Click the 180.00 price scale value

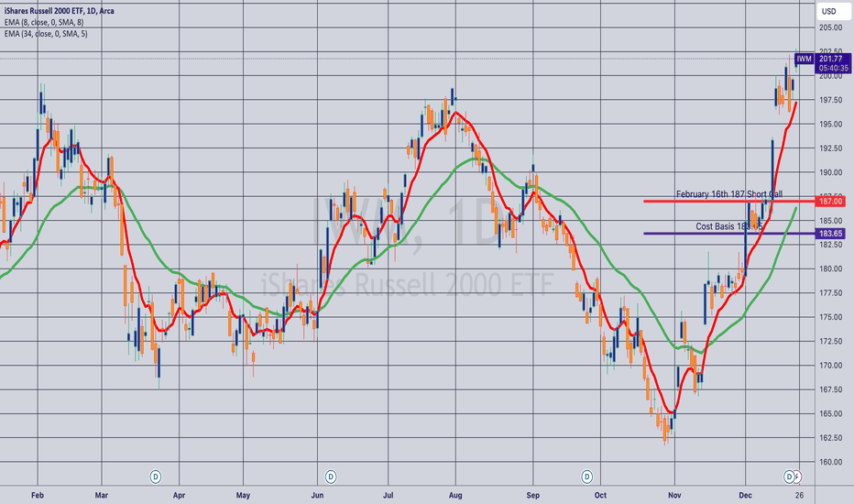coord(830,269)
